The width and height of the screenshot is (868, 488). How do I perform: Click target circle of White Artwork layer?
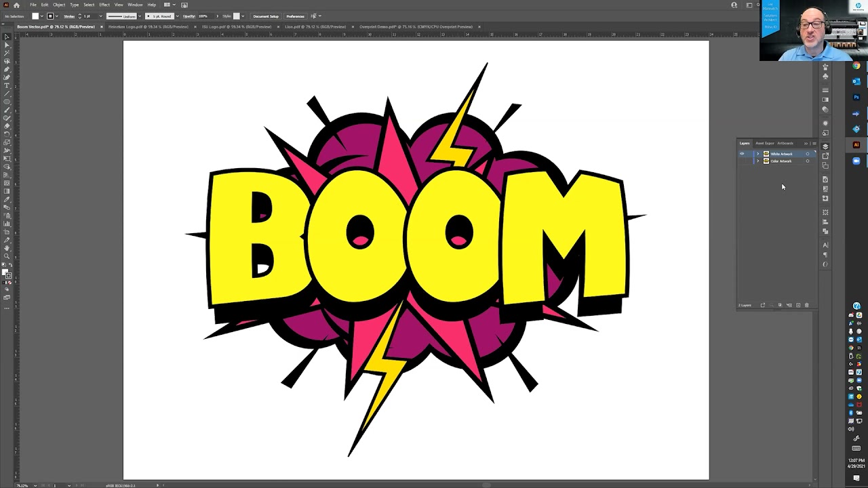click(808, 154)
